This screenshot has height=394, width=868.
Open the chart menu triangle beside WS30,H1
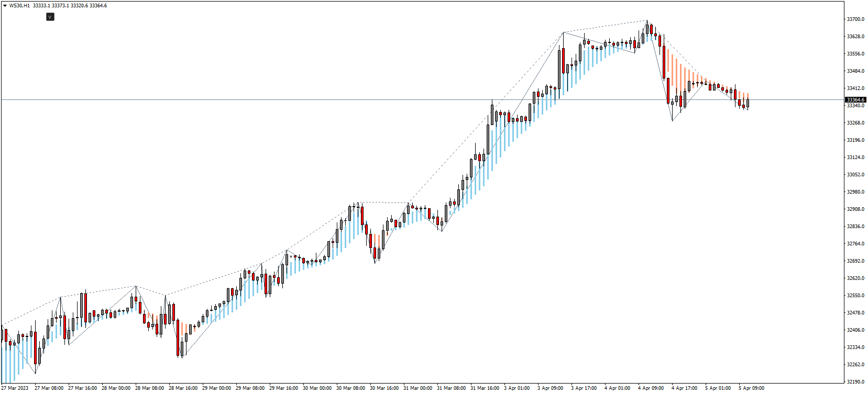coord(5,6)
